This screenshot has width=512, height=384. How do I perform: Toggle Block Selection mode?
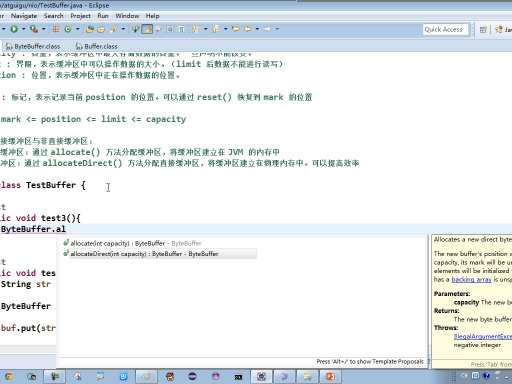pos(170,29)
